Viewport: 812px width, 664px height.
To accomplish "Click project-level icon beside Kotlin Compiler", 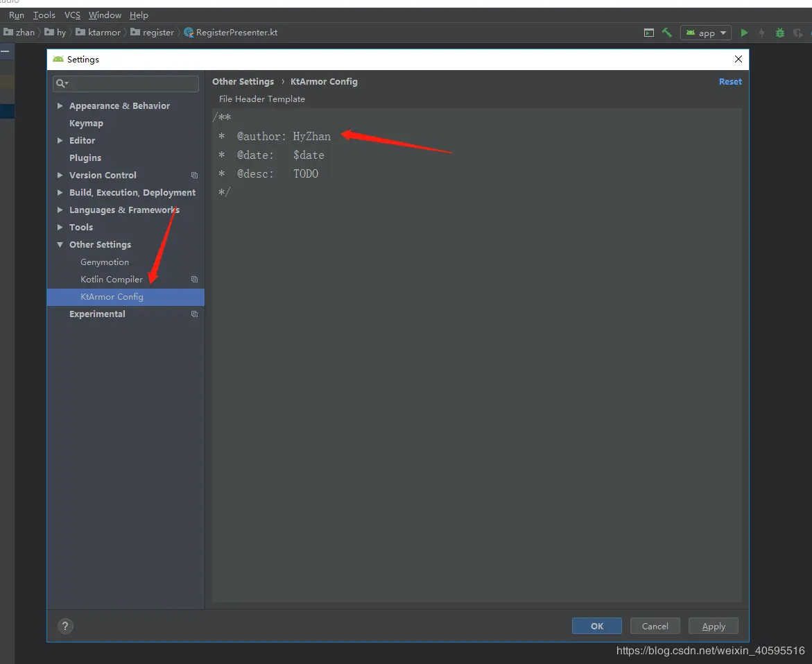I will pos(194,280).
